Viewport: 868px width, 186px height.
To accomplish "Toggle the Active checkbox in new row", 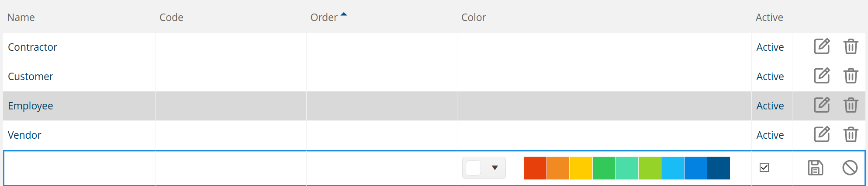I will tap(764, 168).
